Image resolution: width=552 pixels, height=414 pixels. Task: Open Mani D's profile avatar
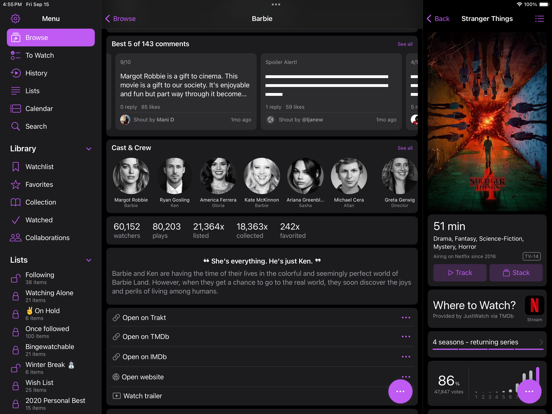[125, 120]
